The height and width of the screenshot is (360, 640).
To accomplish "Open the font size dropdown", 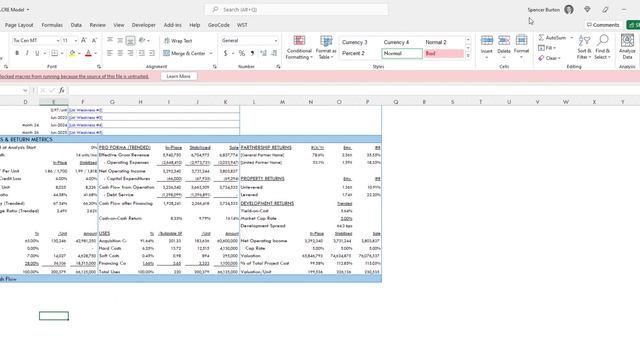I will [x=76, y=40].
